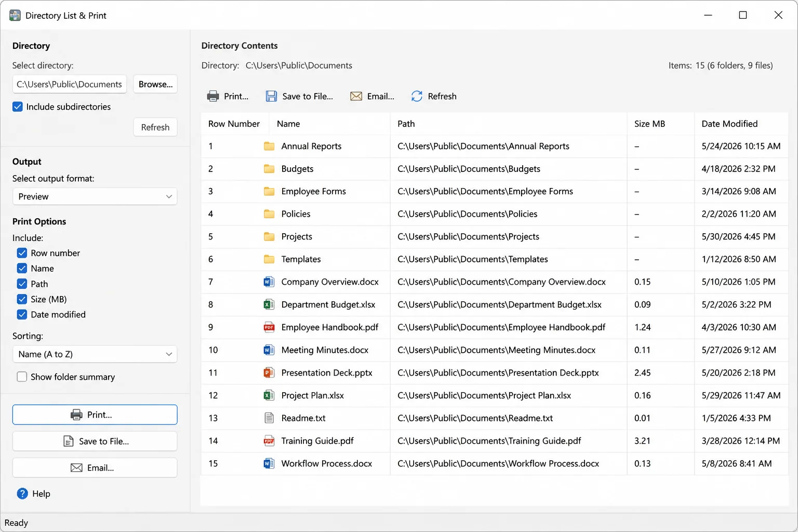Viewport: 798px width, 532px height.
Task: Click the sidebar Refresh button
Action: point(155,127)
